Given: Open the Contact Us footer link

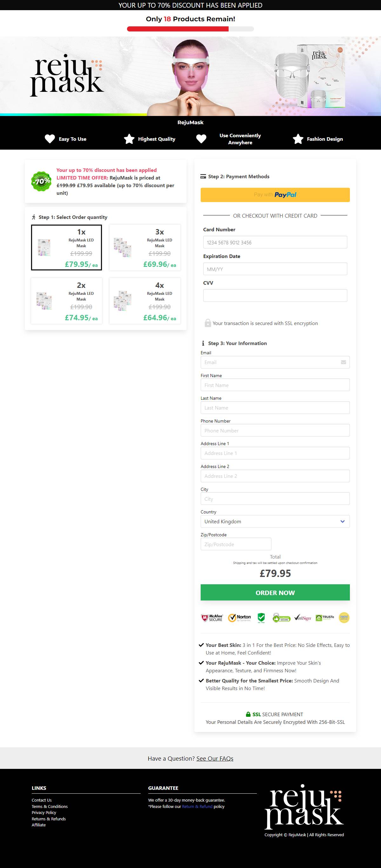Looking at the screenshot, I should pyautogui.click(x=42, y=800).
